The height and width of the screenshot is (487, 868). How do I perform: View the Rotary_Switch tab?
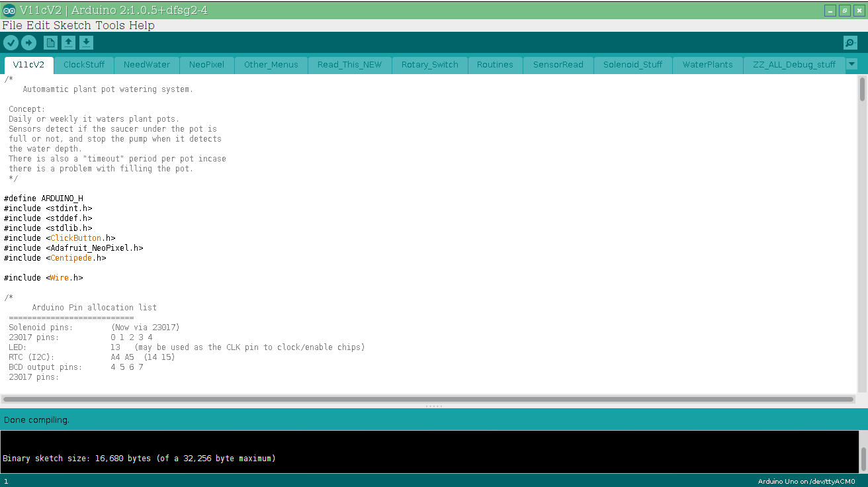point(429,64)
